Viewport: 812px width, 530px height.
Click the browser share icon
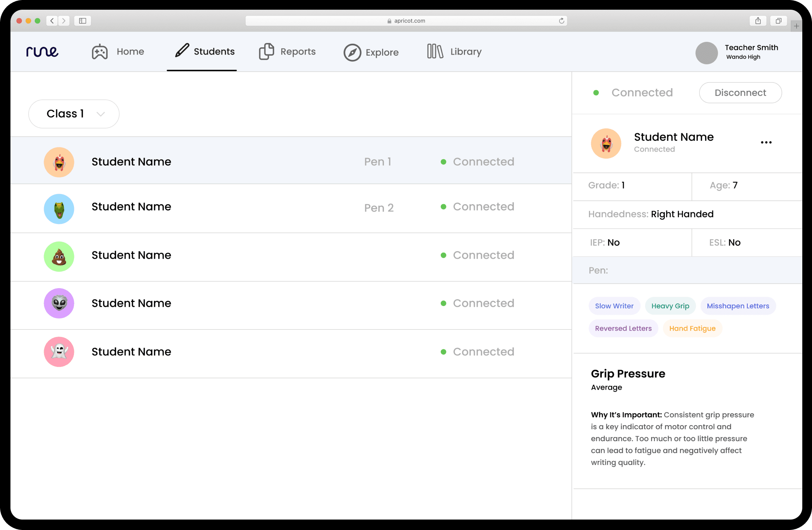pyautogui.click(x=758, y=21)
